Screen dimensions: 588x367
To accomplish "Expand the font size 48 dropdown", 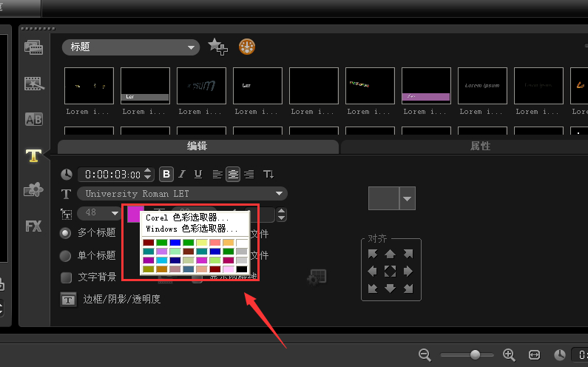I will [x=115, y=214].
